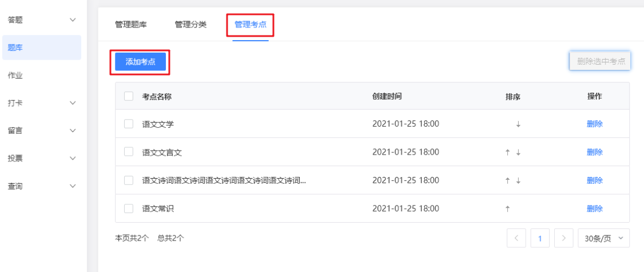Go to next page arrow
Viewport: 644px width, 272px height.
[x=564, y=238]
